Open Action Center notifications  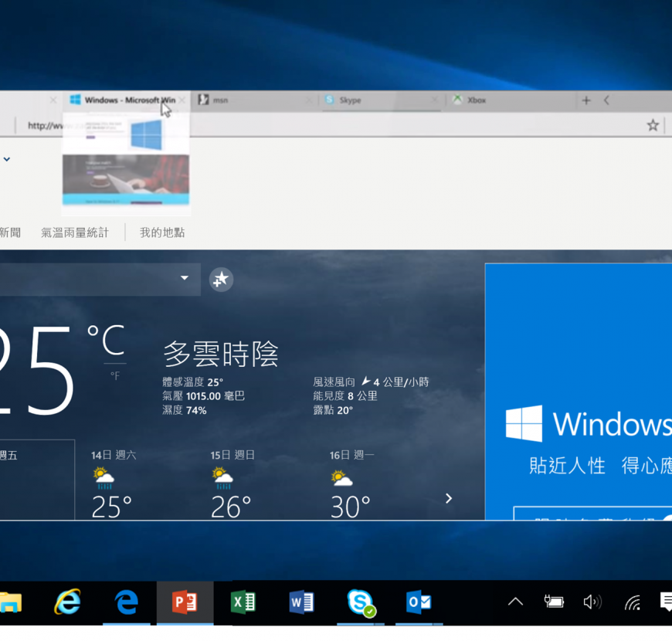coord(666,602)
